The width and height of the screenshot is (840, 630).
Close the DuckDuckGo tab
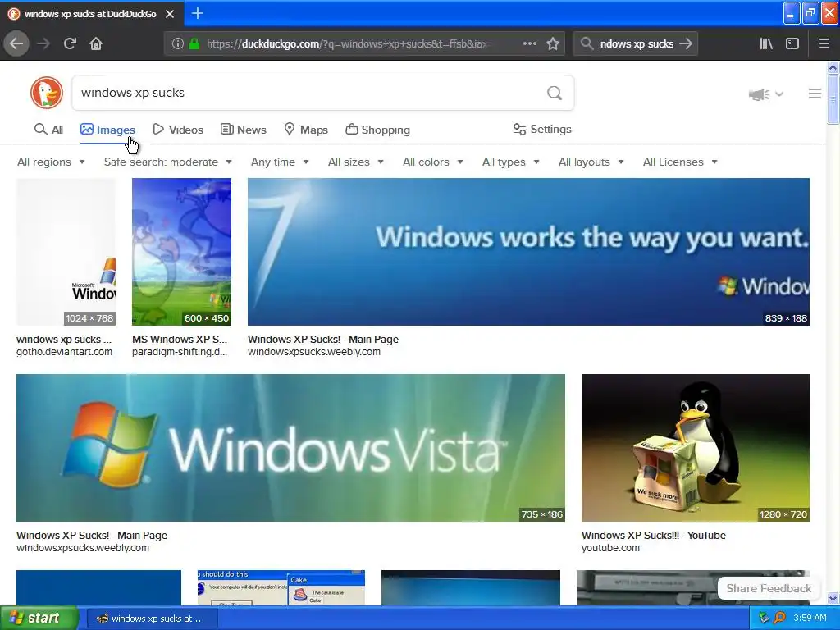170,14
